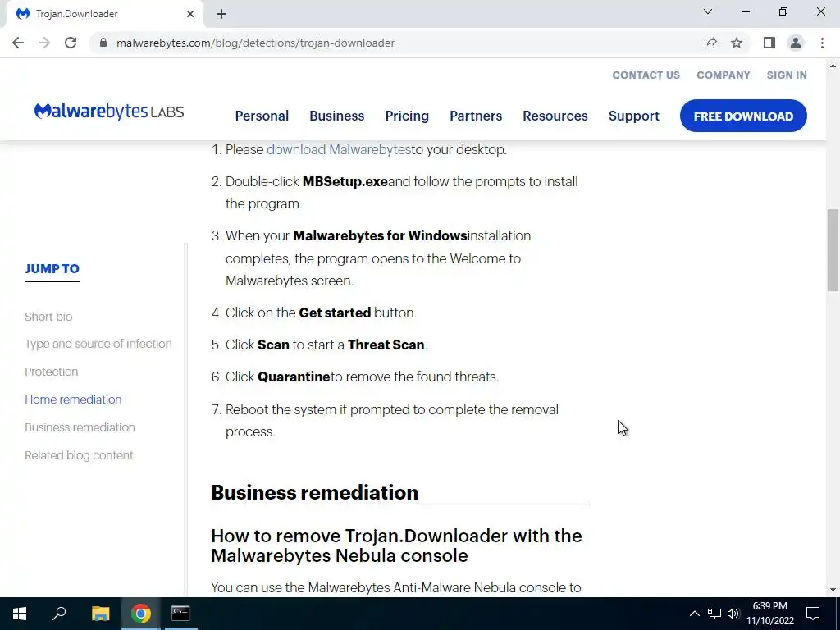
Task: Open the volume tray icon
Action: tap(733, 614)
